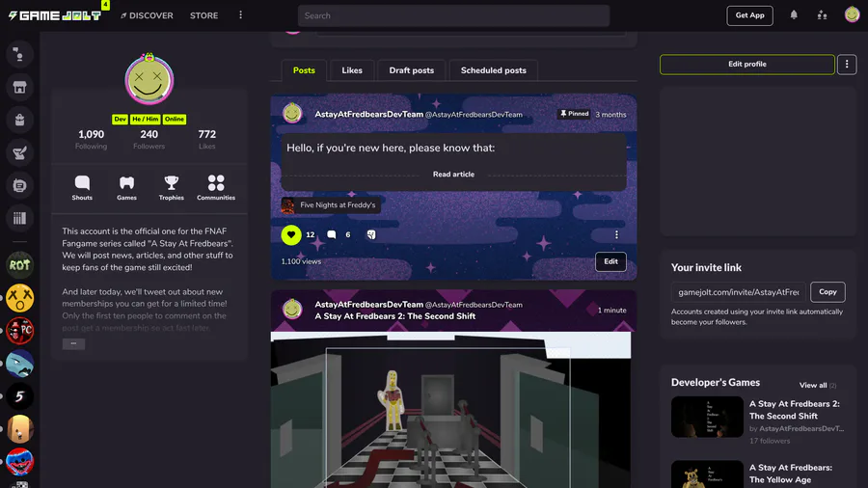The image size is (868, 488).
Task: Click the Edit profile button
Action: [x=746, y=65]
